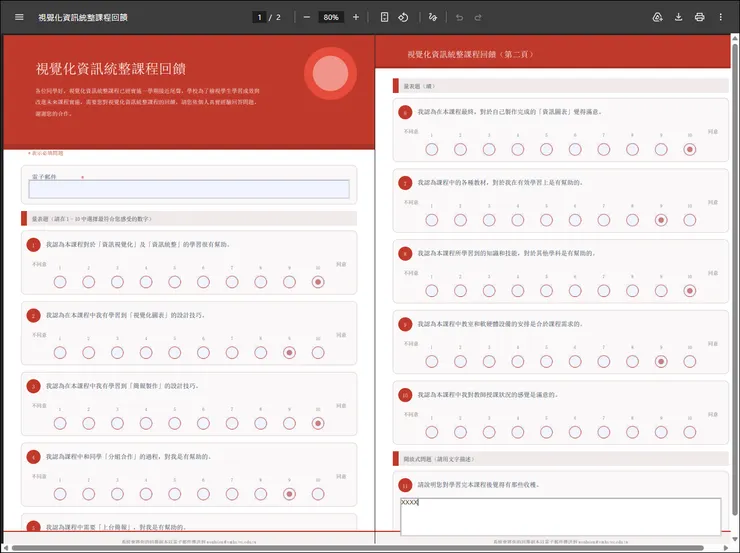
Task: Zoom in with the plus button
Action: pos(356,17)
